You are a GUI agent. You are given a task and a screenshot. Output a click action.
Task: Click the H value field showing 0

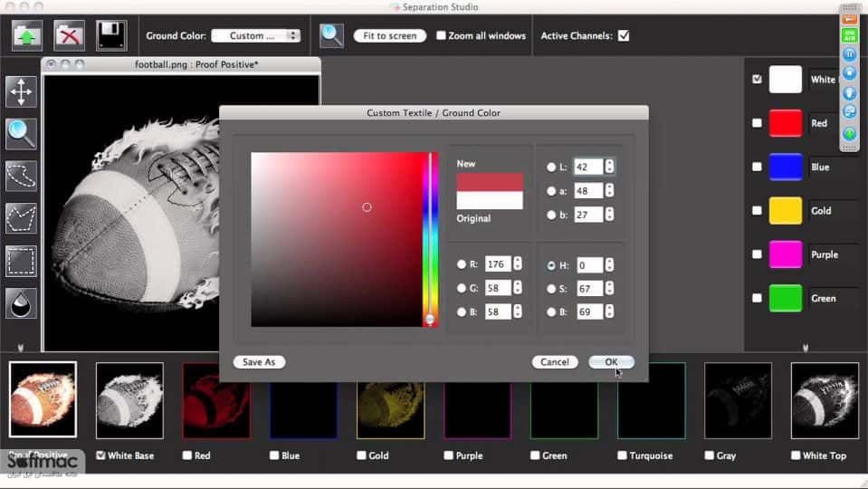pos(589,265)
